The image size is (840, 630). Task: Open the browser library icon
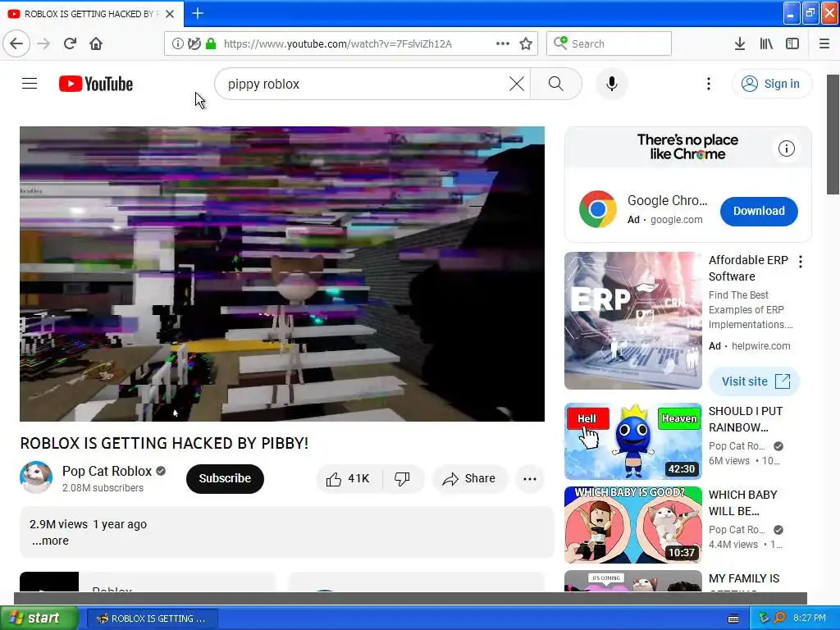(x=766, y=43)
